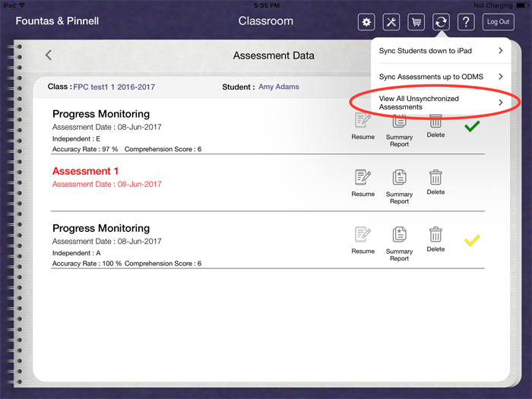Click the tools wrench icon
The width and height of the screenshot is (532, 399).
tap(391, 22)
